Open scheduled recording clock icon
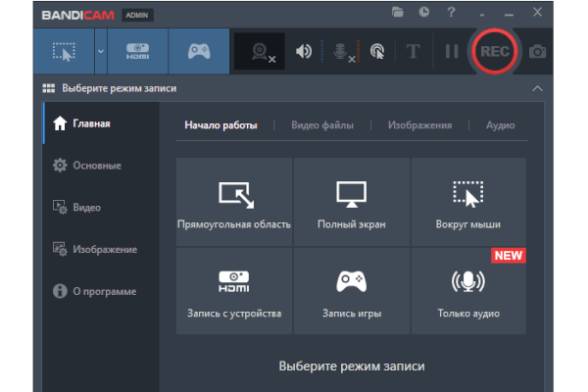This screenshot has height=392, width=588. [423, 12]
